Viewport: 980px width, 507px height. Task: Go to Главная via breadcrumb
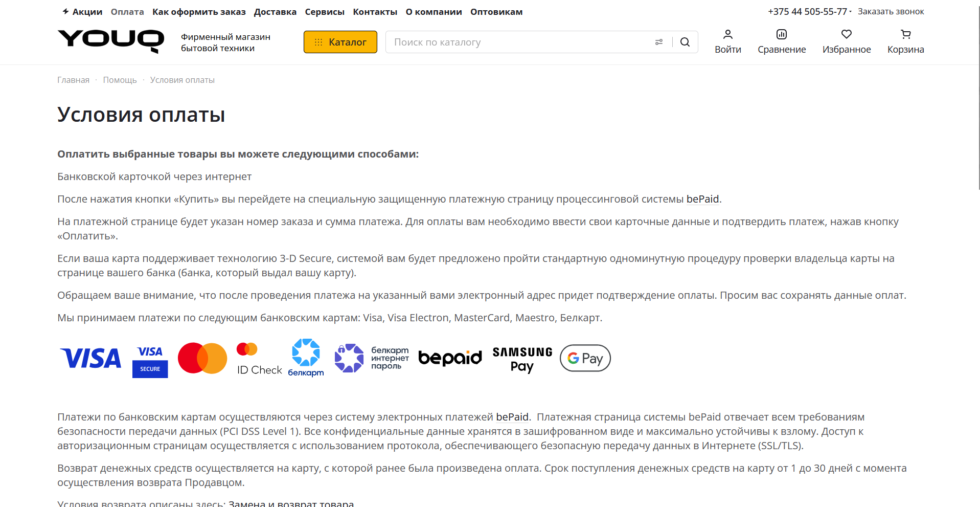click(73, 80)
